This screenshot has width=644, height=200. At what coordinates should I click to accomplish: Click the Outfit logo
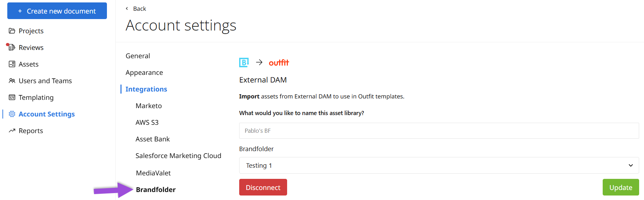point(278,63)
